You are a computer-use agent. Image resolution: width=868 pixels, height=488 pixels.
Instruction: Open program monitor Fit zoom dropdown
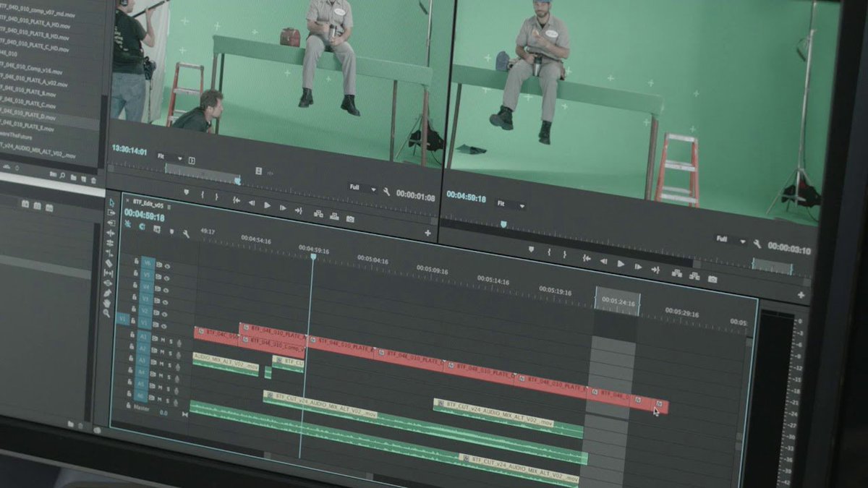click(511, 205)
